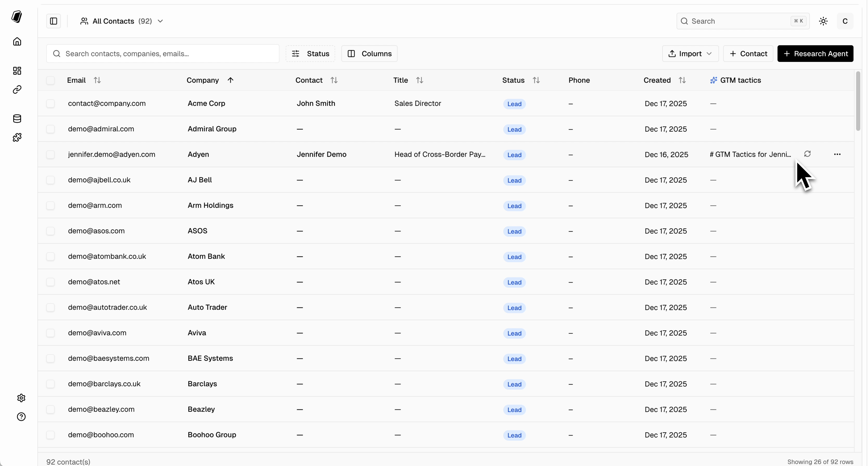Switch theme with the sun icon
Viewport: 868px width, 466px height.
824,21
